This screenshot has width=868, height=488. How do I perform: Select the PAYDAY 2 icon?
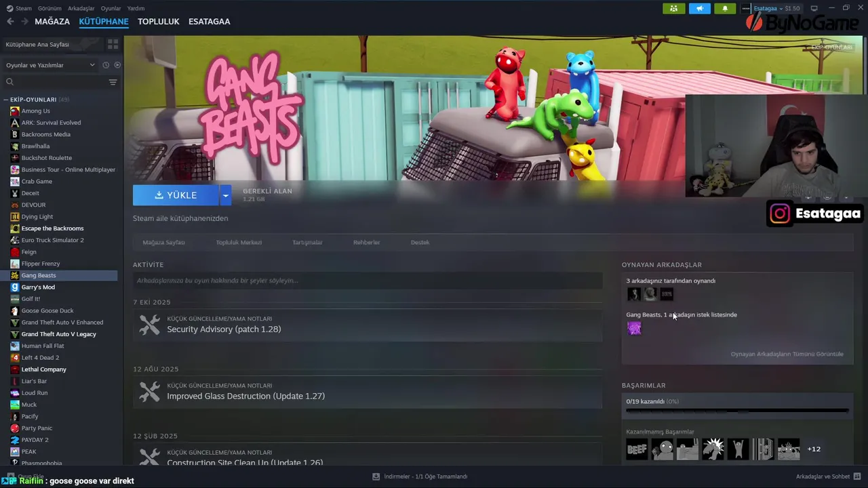coord(15,440)
